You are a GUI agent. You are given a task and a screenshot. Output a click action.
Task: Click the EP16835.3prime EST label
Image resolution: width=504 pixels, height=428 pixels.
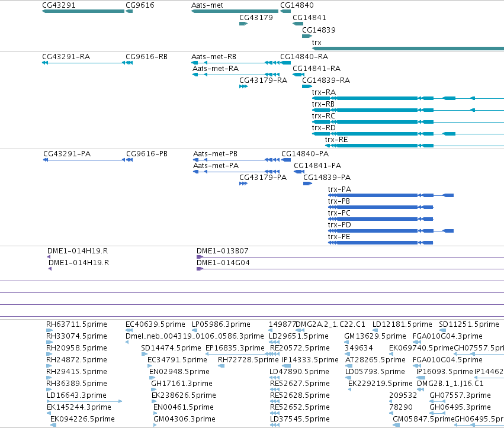[x=235, y=348]
